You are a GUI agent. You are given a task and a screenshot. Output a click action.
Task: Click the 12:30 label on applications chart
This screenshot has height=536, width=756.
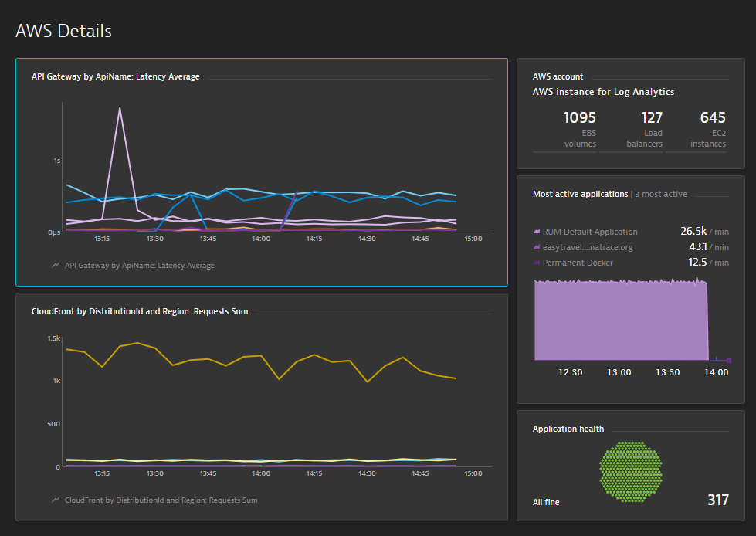pos(571,372)
